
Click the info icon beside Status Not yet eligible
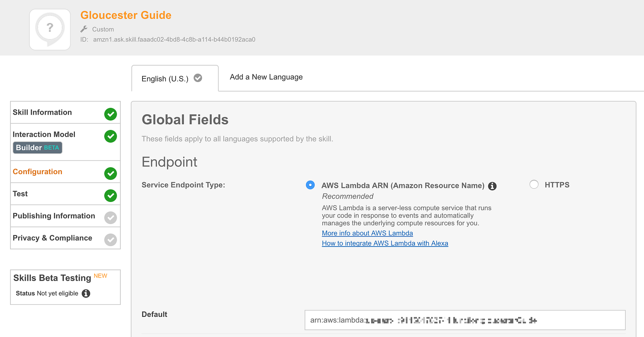click(x=86, y=294)
